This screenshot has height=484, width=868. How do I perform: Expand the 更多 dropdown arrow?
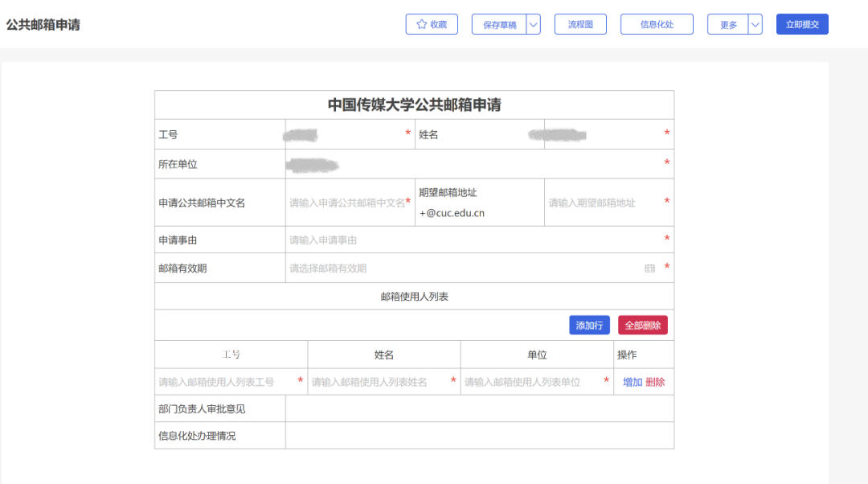[x=755, y=24]
